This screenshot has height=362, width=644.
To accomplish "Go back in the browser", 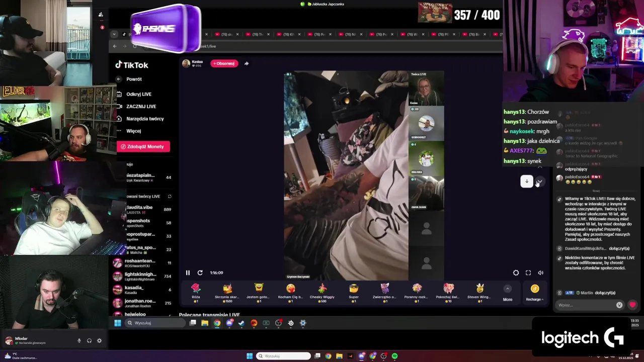I will pyautogui.click(x=115, y=46).
